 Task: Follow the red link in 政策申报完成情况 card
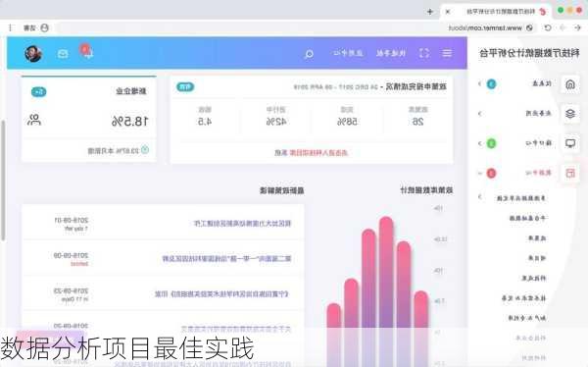coord(318,152)
